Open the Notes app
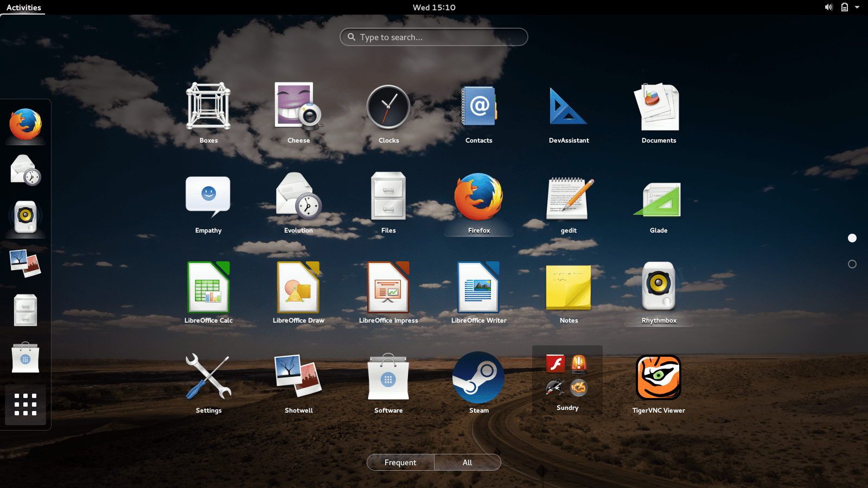Viewport: 868px width, 488px height. click(x=569, y=292)
